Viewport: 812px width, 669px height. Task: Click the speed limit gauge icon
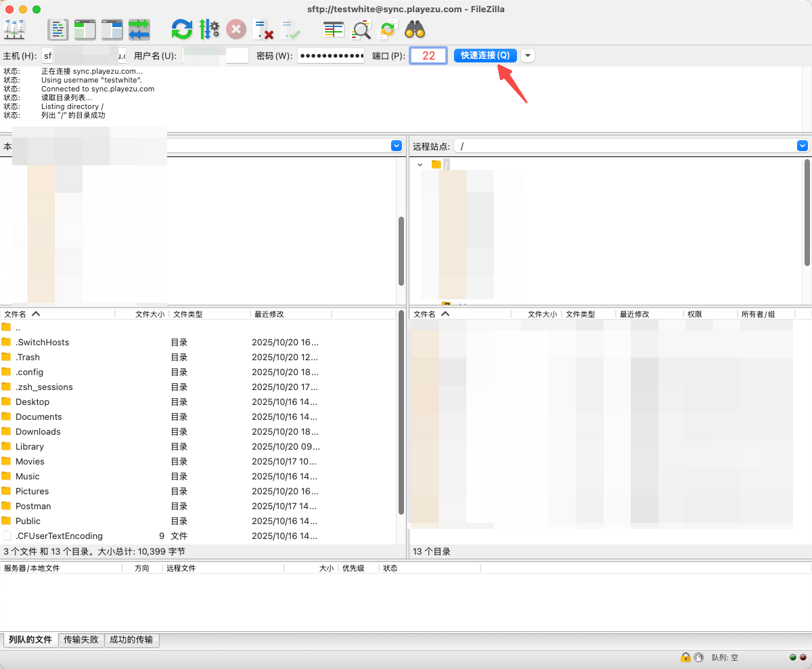pyautogui.click(x=698, y=657)
